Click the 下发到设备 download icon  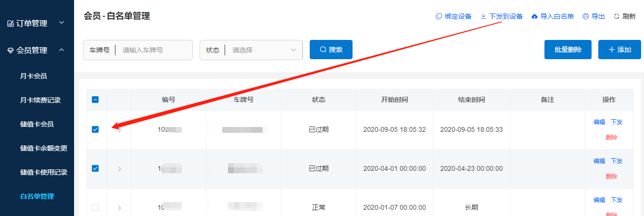[483, 16]
